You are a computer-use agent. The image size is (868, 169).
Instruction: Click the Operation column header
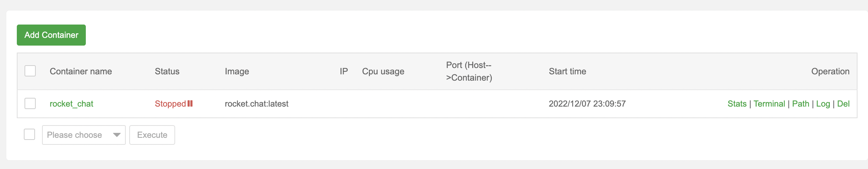tap(830, 72)
